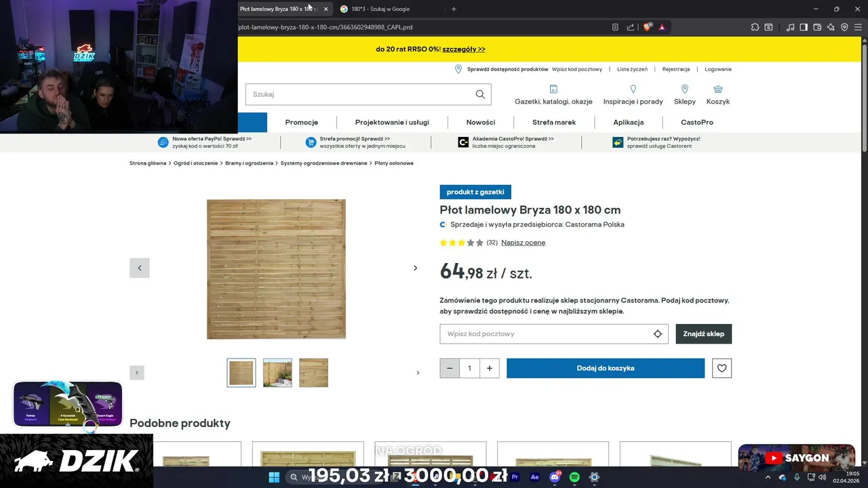Open the Leo AI sparkle icon

point(831,27)
